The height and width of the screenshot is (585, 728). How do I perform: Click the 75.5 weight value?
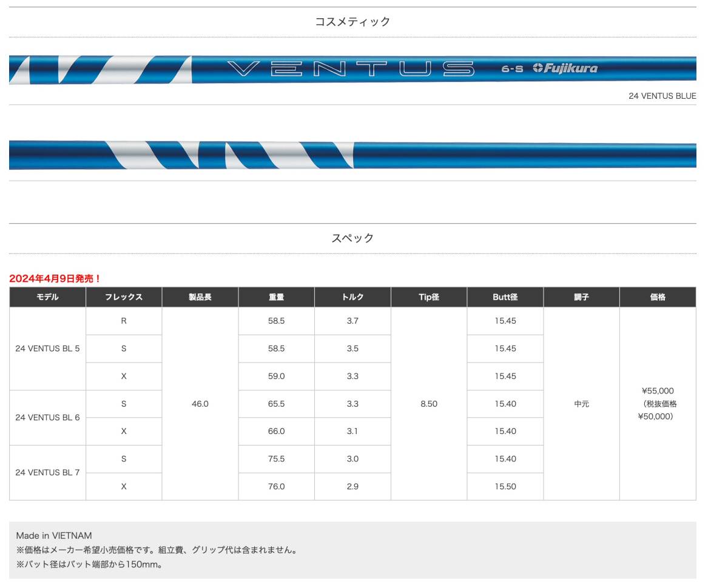[276, 459]
